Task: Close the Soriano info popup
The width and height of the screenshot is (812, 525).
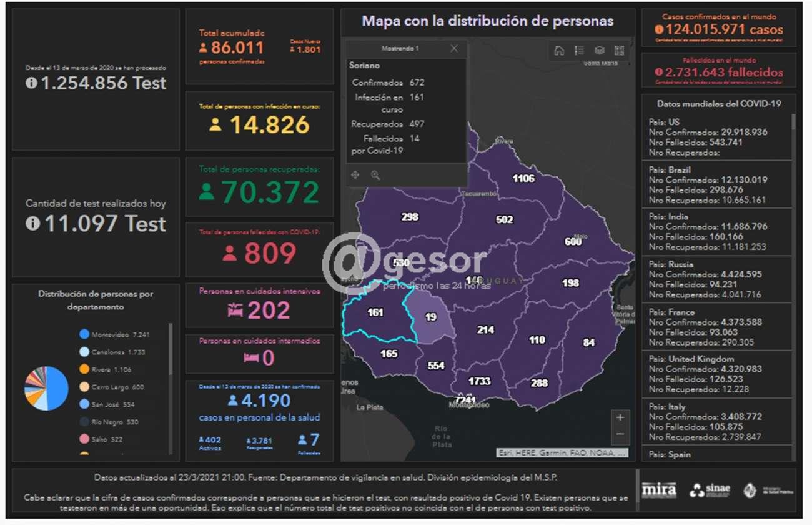Action: pos(454,49)
